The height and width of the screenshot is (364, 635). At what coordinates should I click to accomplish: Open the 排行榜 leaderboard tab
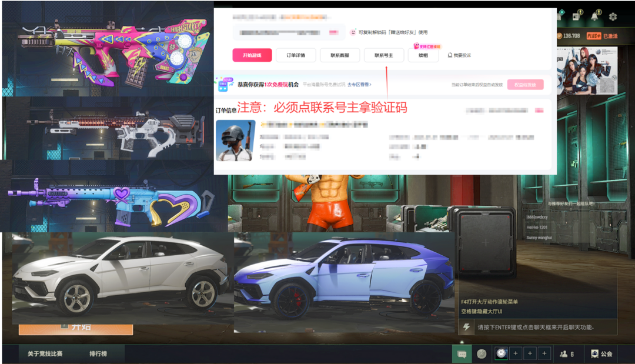[98, 354]
